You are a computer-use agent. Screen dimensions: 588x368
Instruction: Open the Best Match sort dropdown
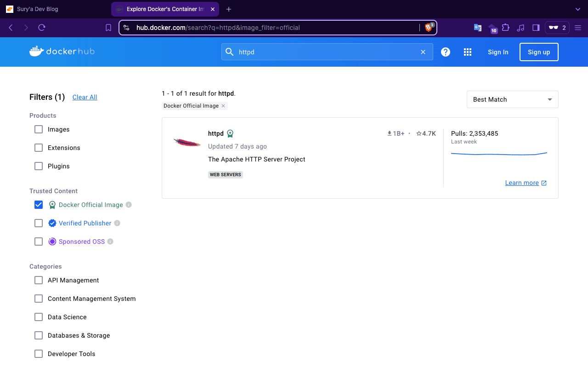(512, 99)
